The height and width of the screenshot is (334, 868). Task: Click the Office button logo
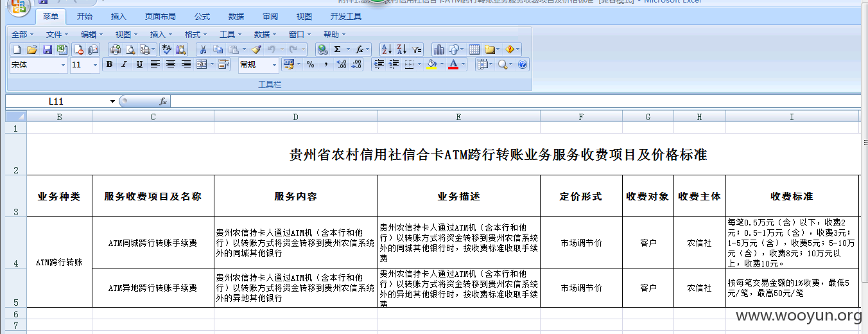(19, 7)
